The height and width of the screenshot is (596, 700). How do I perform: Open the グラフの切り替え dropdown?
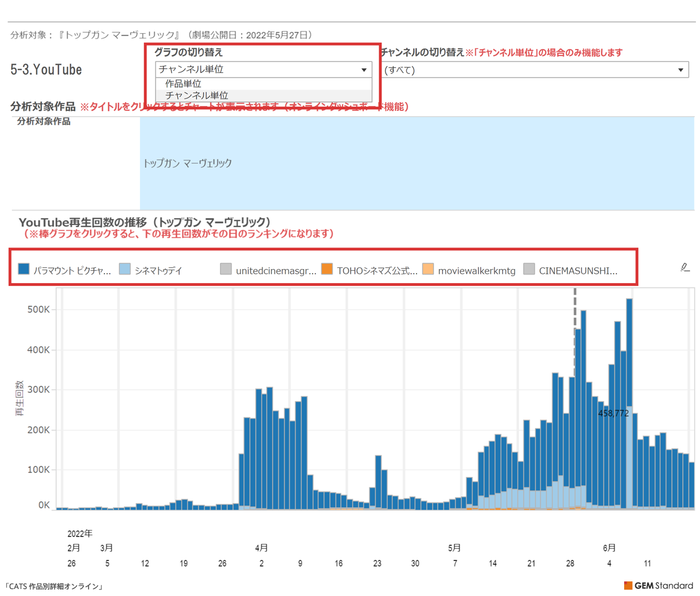(264, 69)
